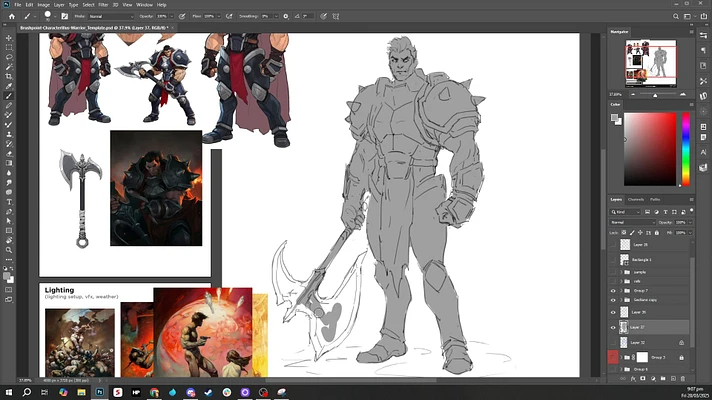The image size is (712, 400).
Task: Open the Smoothing percentage dropdown arrow
Action: [276, 16]
